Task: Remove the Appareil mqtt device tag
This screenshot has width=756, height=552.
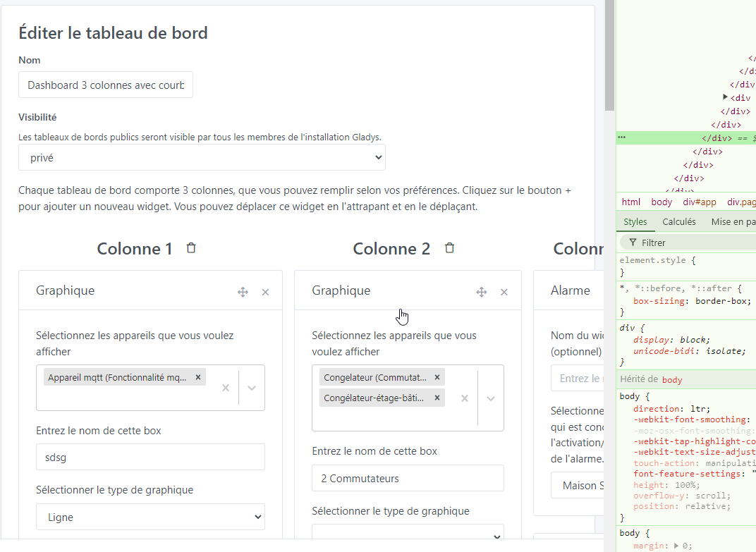Action: click(198, 377)
